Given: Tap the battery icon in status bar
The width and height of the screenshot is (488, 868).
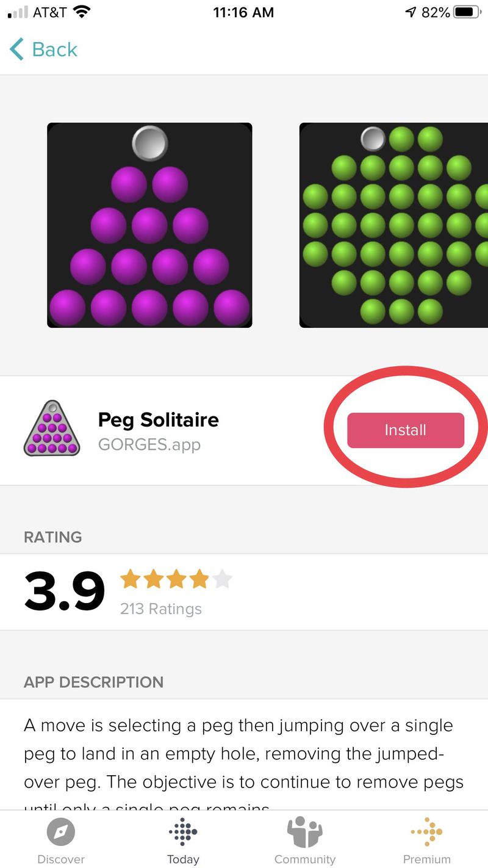Looking at the screenshot, I should (x=467, y=12).
